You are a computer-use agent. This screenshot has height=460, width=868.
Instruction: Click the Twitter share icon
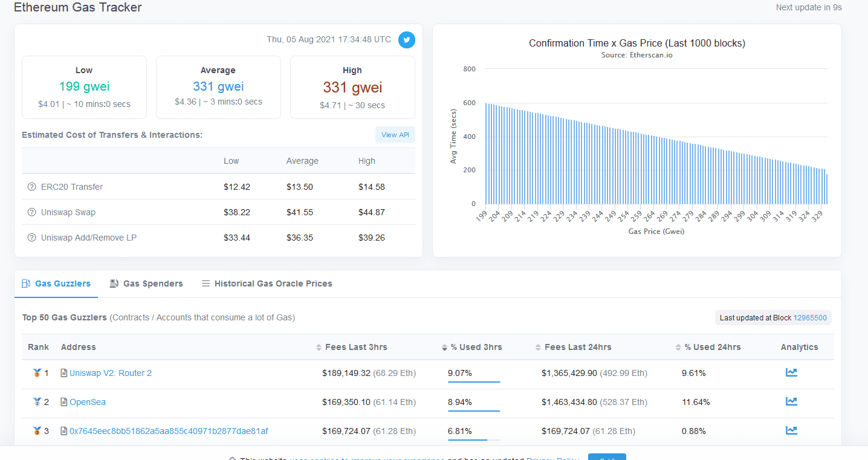[x=407, y=40]
